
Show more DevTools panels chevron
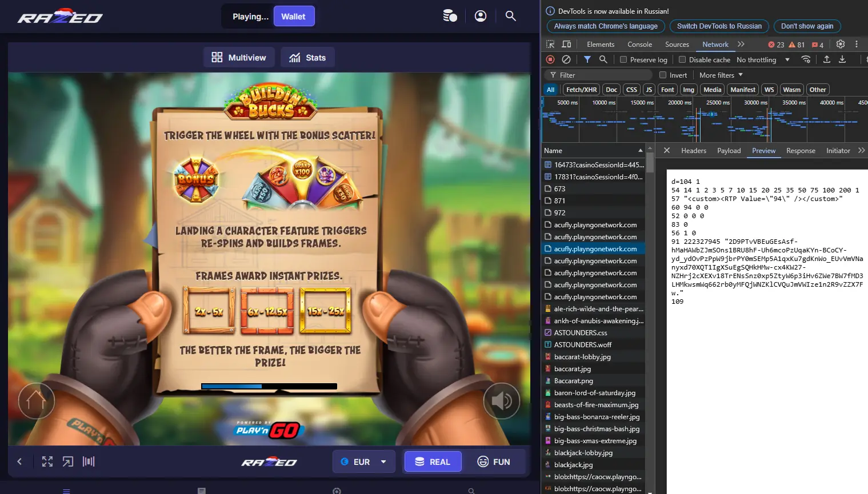coord(741,44)
